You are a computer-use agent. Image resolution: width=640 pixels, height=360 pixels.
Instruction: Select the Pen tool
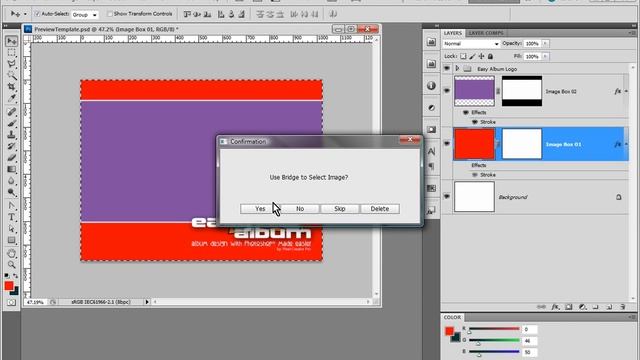(x=11, y=205)
